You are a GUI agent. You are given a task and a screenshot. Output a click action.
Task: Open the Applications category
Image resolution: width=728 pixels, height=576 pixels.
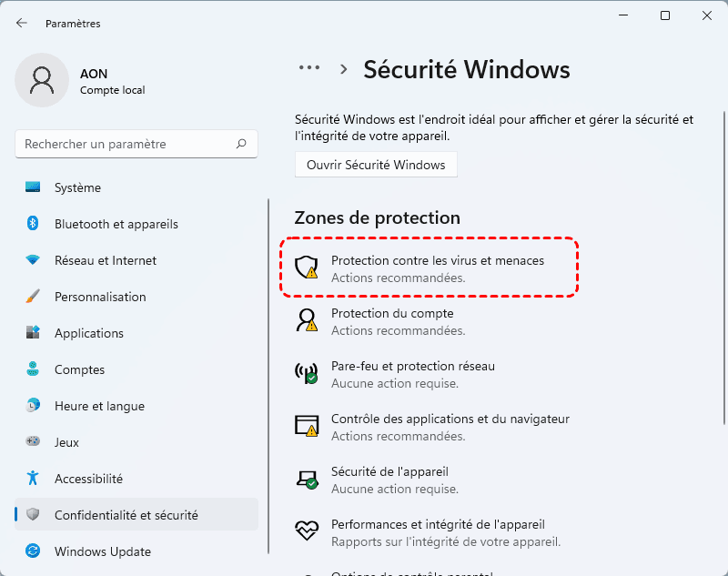point(88,333)
